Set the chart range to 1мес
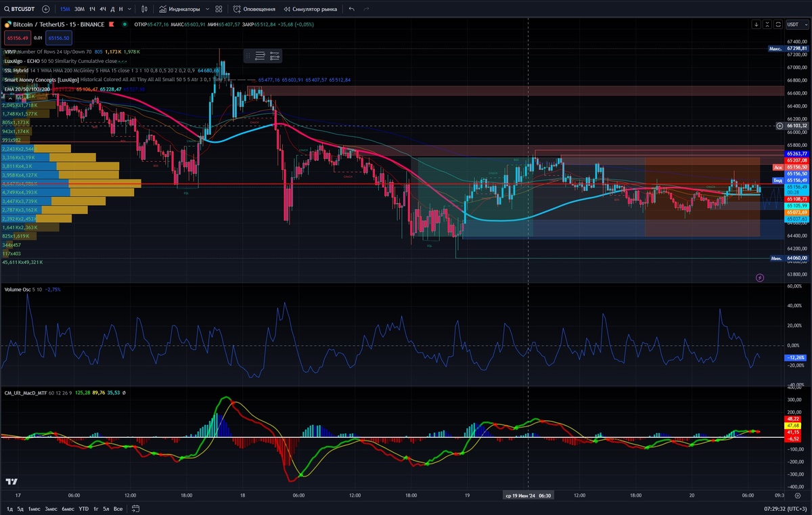This screenshot has width=812, height=515. tap(33, 508)
